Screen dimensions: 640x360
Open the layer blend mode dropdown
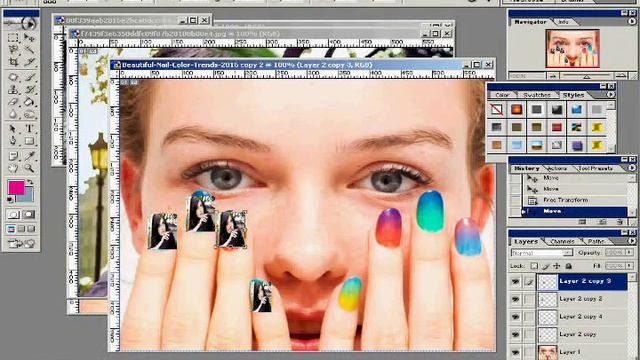[x=542, y=253]
